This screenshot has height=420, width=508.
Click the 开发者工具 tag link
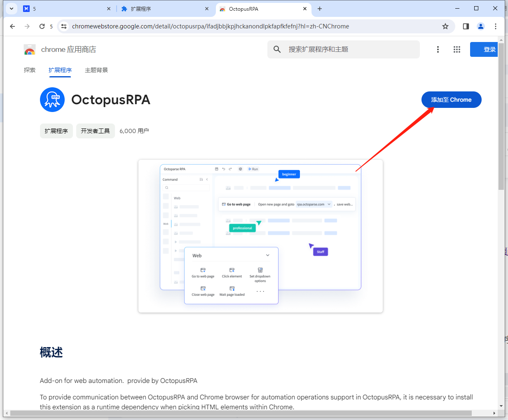(x=95, y=131)
